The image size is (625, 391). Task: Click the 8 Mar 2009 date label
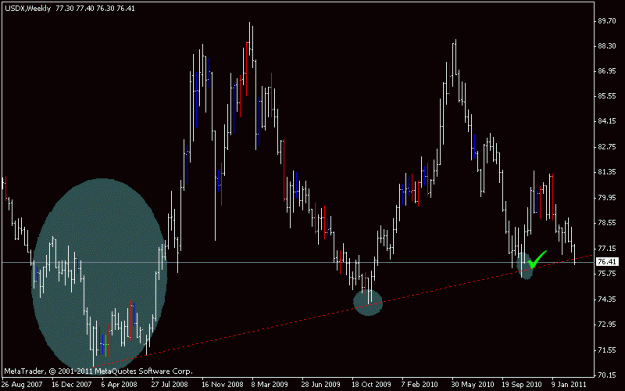[269, 384]
